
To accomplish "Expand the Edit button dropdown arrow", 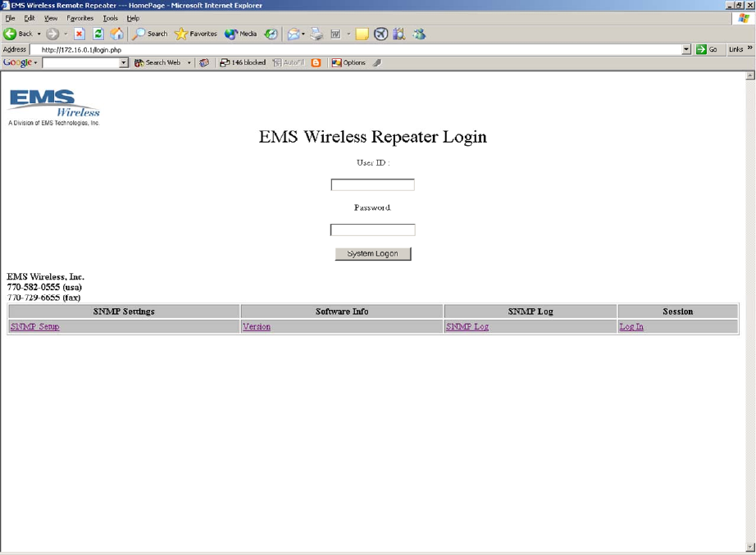I will 348,34.
